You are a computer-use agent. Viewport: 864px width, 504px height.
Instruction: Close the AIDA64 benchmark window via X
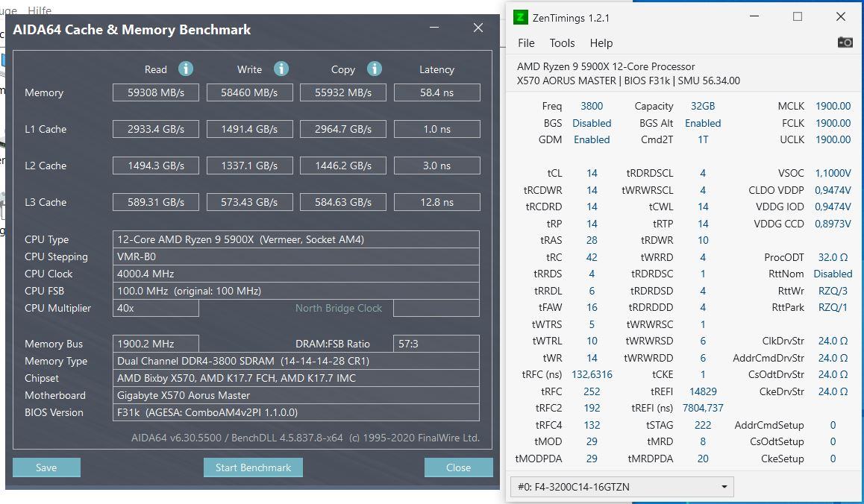(x=478, y=28)
